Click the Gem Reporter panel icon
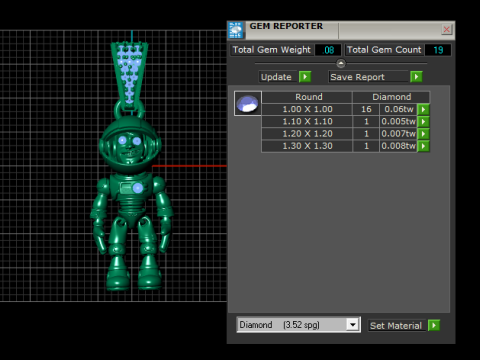The image size is (480, 360). pyautogui.click(x=236, y=30)
